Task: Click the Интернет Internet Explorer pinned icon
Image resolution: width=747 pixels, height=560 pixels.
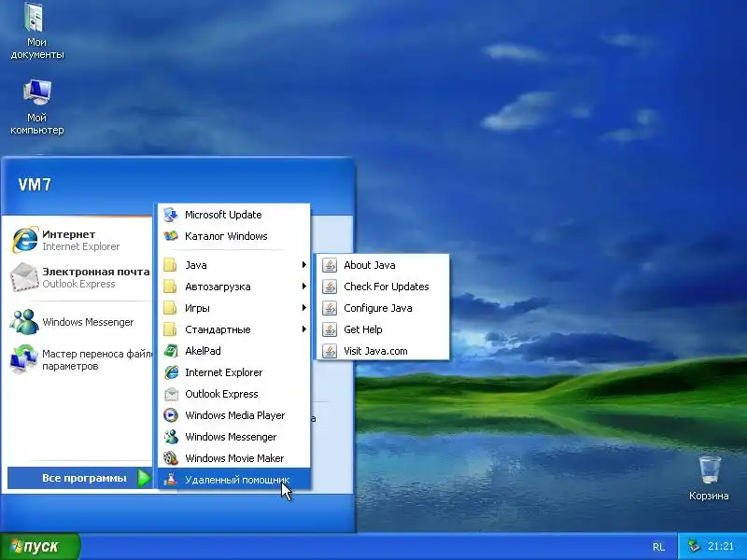Action: tap(25, 240)
